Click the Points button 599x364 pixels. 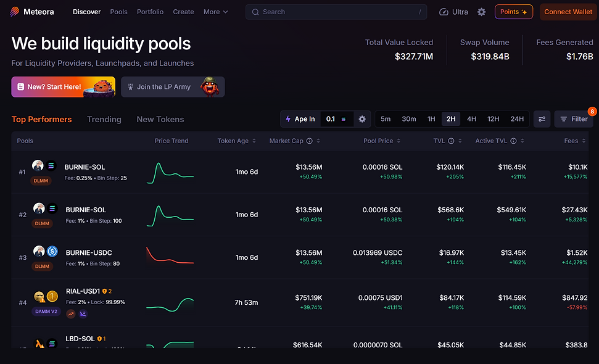513,12
